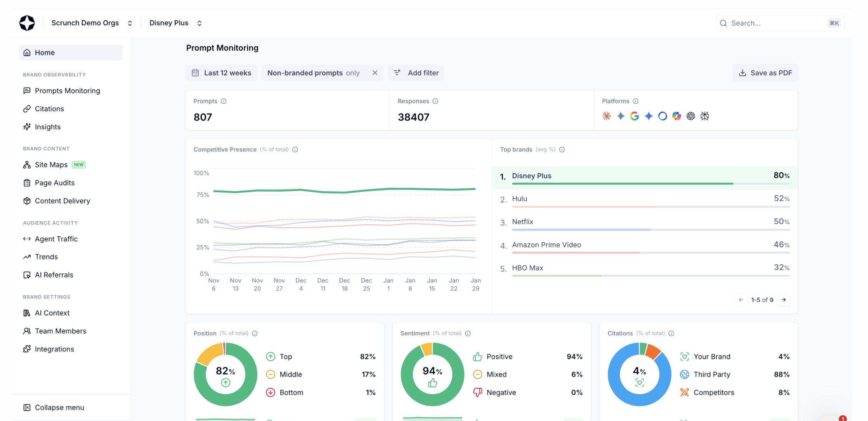
Task: Select the Hulu brand row
Action: coord(645,201)
